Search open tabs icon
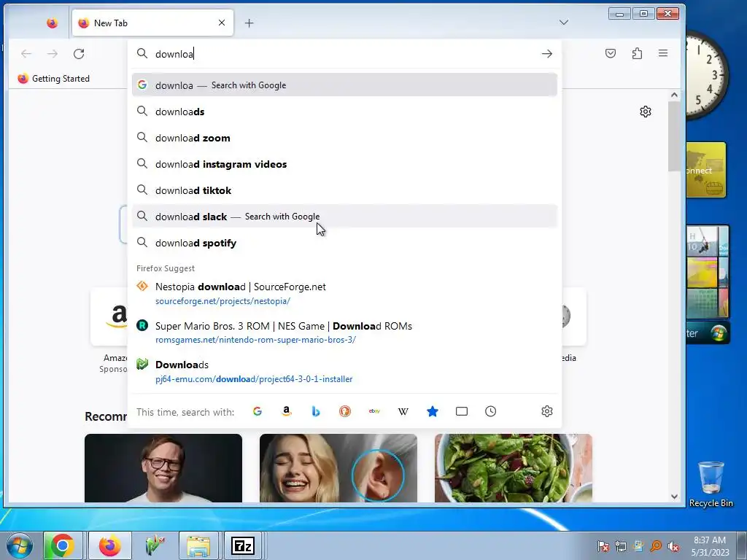 [462, 411]
